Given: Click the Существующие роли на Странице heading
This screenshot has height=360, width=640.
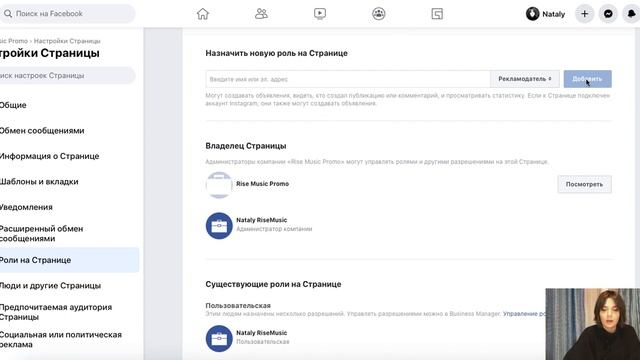Looking at the screenshot, I should coord(273,284).
